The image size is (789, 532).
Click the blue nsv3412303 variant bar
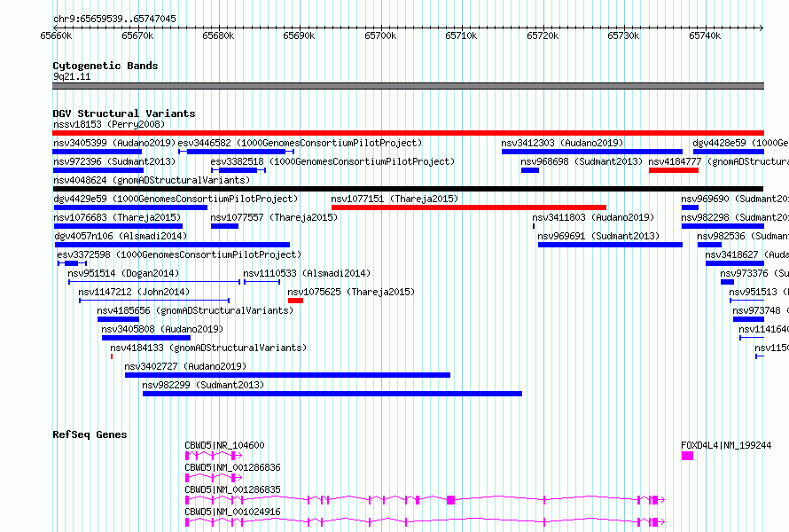point(592,152)
